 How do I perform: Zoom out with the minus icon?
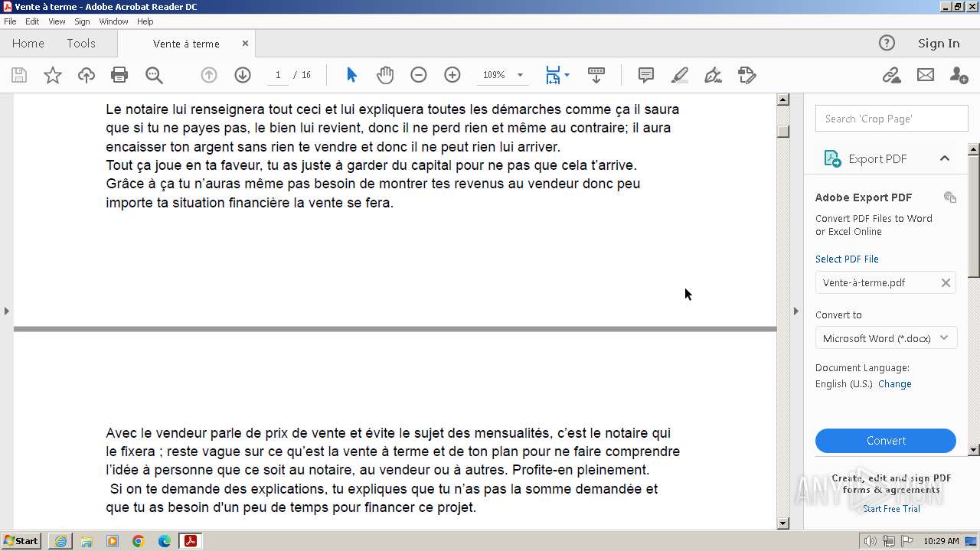point(419,75)
